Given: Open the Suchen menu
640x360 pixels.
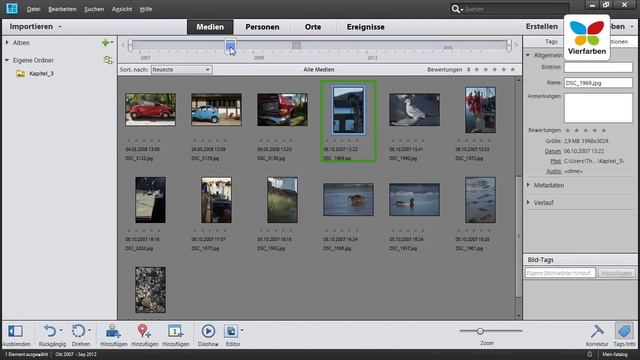Looking at the screenshot, I should tap(94, 9).
